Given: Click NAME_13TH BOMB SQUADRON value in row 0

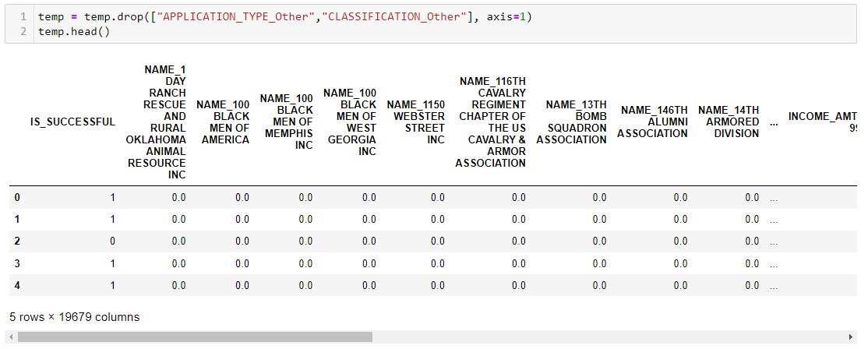Looking at the screenshot, I should (599, 197).
